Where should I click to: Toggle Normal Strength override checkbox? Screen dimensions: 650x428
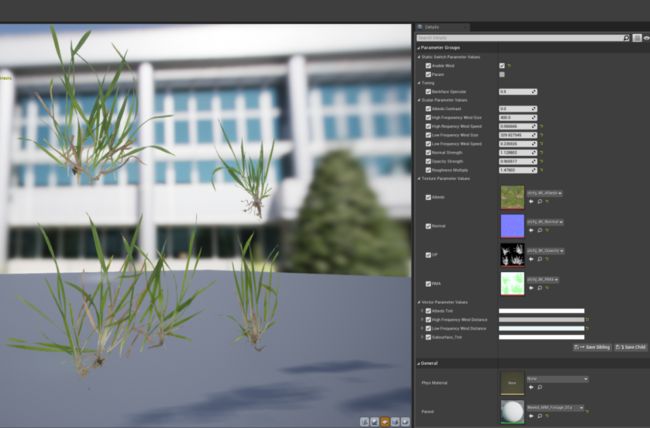428,153
